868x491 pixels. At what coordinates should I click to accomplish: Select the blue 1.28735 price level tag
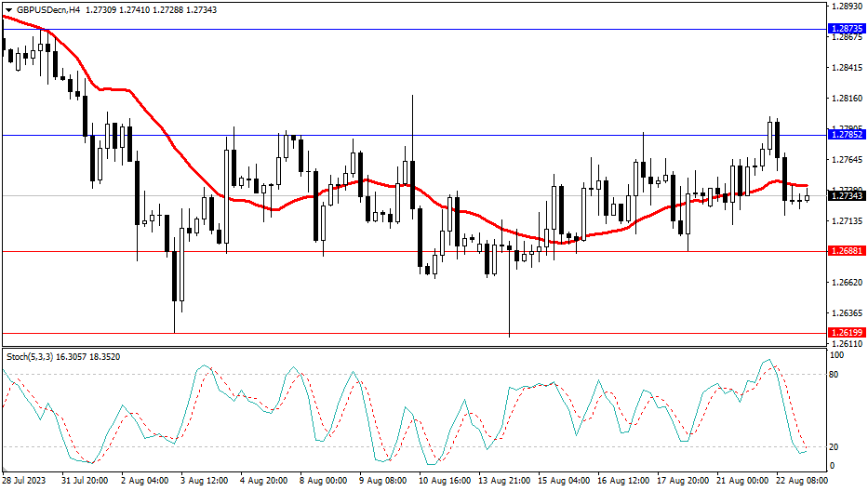pyautogui.click(x=846, y=29)
